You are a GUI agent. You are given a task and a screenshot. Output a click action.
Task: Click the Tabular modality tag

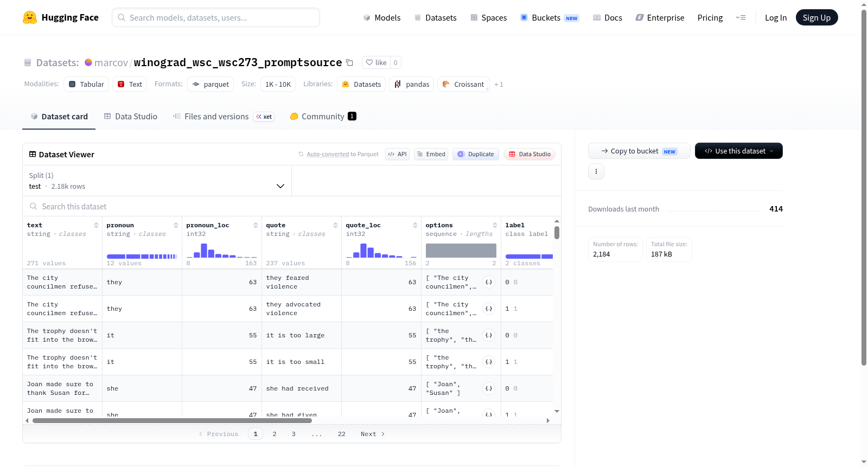86,84
